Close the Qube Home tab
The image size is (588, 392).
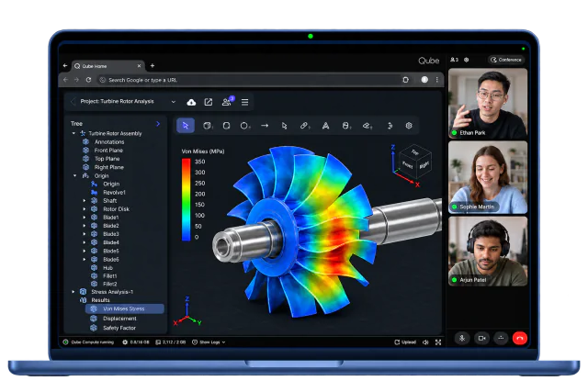139,65
